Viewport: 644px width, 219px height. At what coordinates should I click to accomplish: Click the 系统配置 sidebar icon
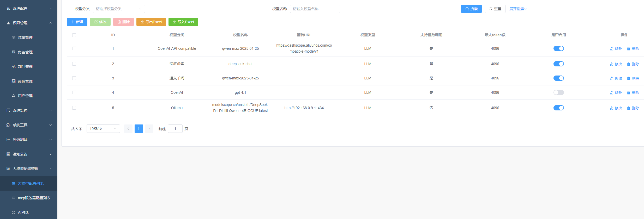[x=8, y=8]
